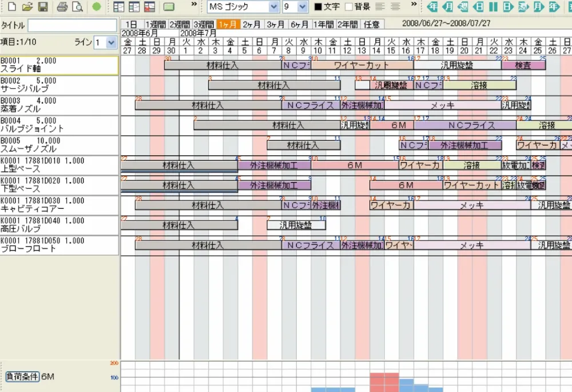Image resolution: width=572 pixels, height=392 pixels.
Task: Move back one day with 日 arrow
Action: tap(478, 7)
